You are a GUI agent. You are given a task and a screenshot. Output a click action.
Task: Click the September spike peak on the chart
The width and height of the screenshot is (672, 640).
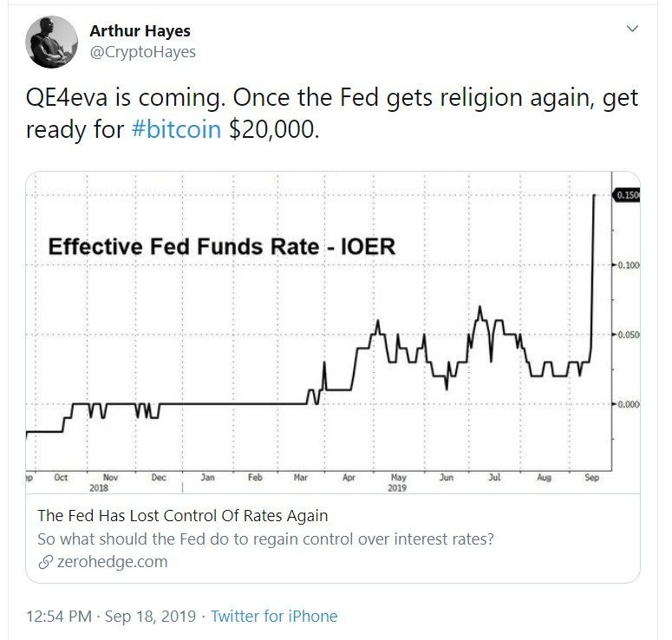[x=594, y=195]
